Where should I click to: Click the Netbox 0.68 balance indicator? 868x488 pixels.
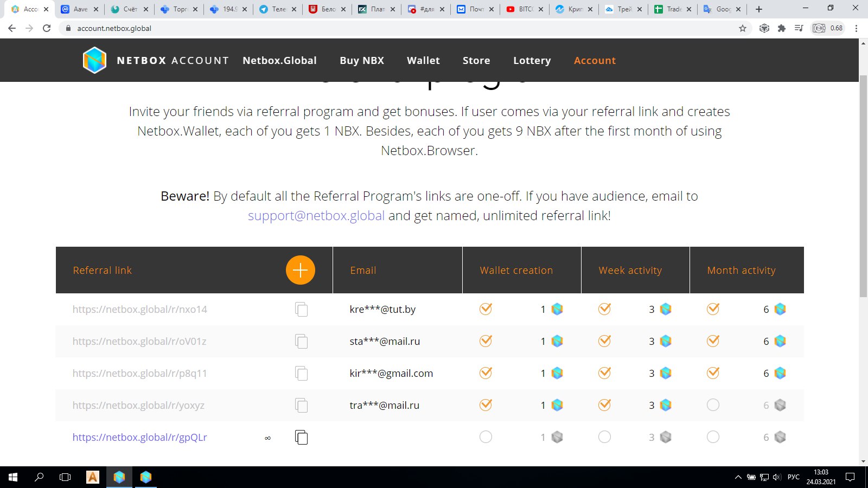(828, 28)
